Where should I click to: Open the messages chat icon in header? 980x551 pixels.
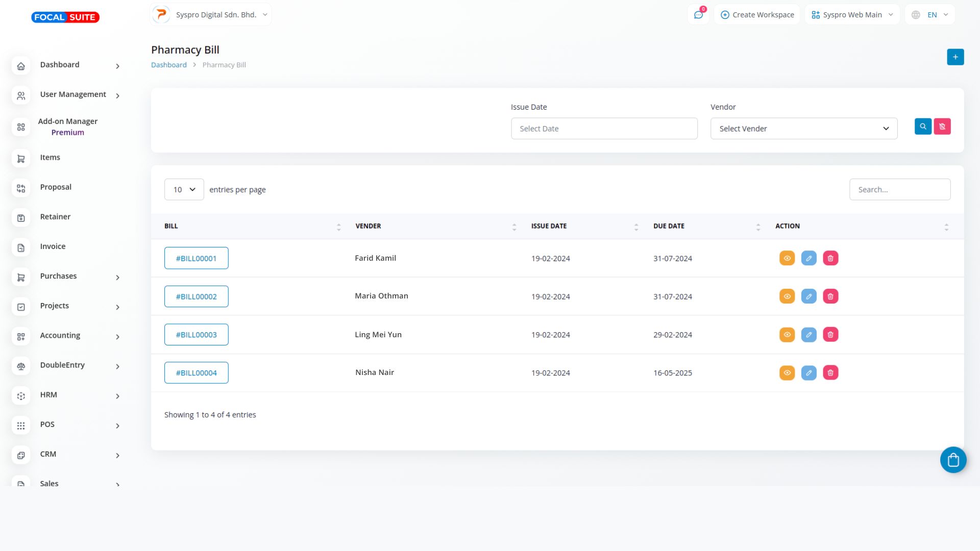698,15
